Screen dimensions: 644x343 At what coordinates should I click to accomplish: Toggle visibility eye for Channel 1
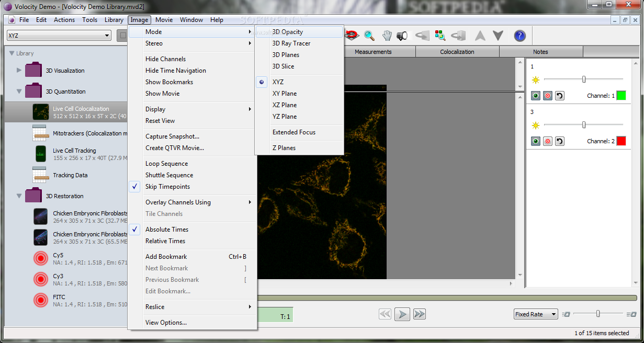pos(536,96)
